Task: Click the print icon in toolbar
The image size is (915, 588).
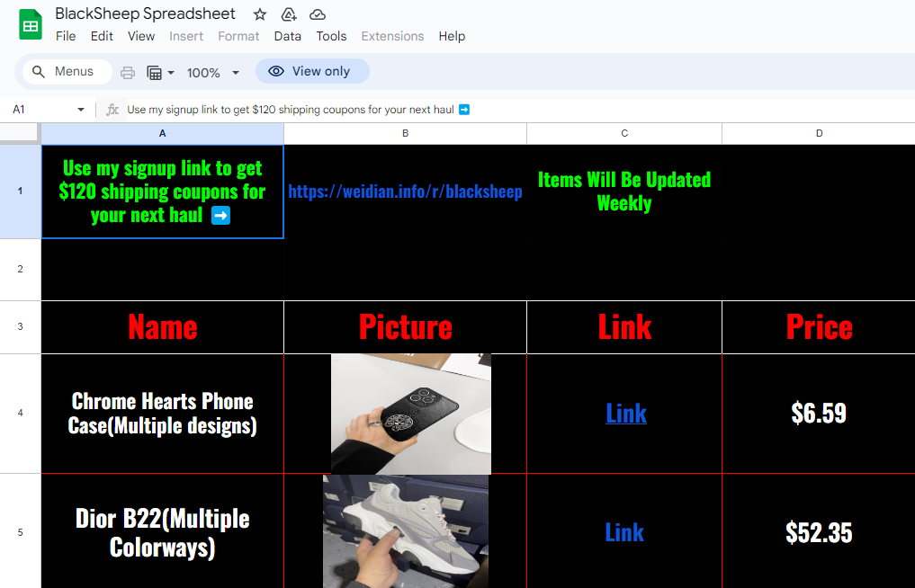Action: pyautogui.click(x=127, y=72)
